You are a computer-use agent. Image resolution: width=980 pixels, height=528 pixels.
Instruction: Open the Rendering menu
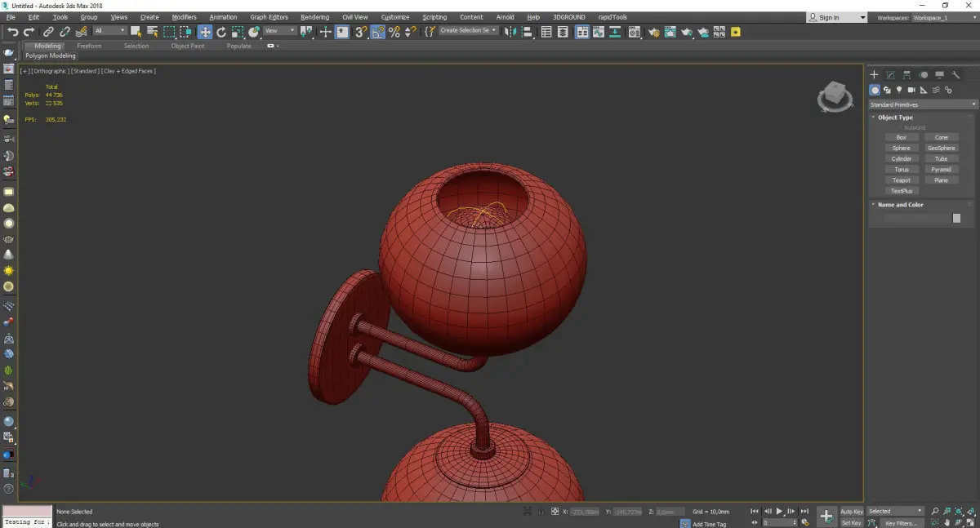pos(314,17)
